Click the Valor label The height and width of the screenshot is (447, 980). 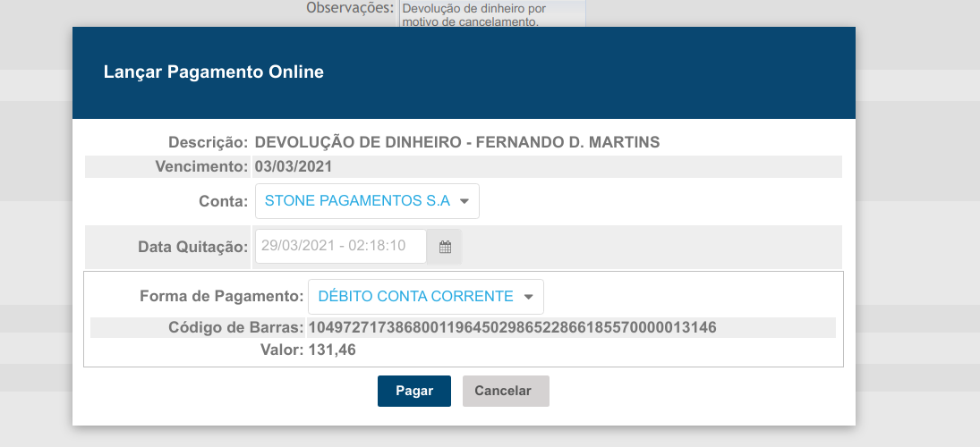[x=282, y=350]
